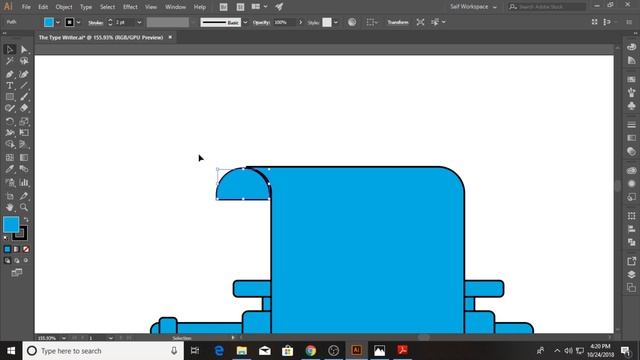Screen dimensions: 640x360
Task: Select the Slice tool
Action: pyautogui.click(x=24, y=196)
